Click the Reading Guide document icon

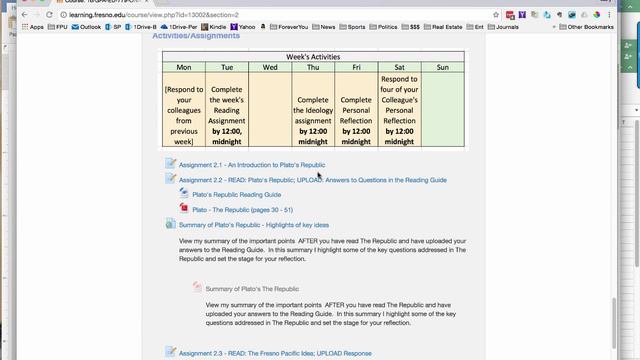click(x=184, y=193)
